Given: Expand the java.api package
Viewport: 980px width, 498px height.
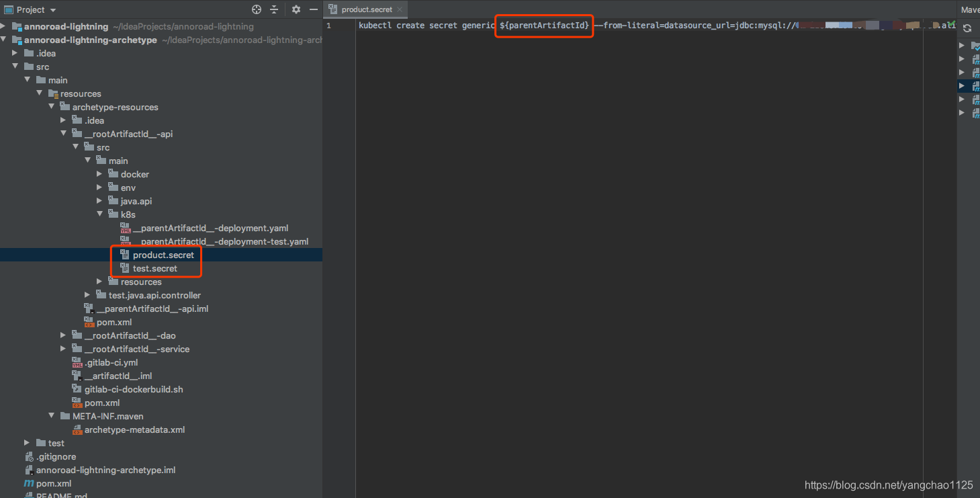Looking at the screenshot, I should click(x=99, y=201).
